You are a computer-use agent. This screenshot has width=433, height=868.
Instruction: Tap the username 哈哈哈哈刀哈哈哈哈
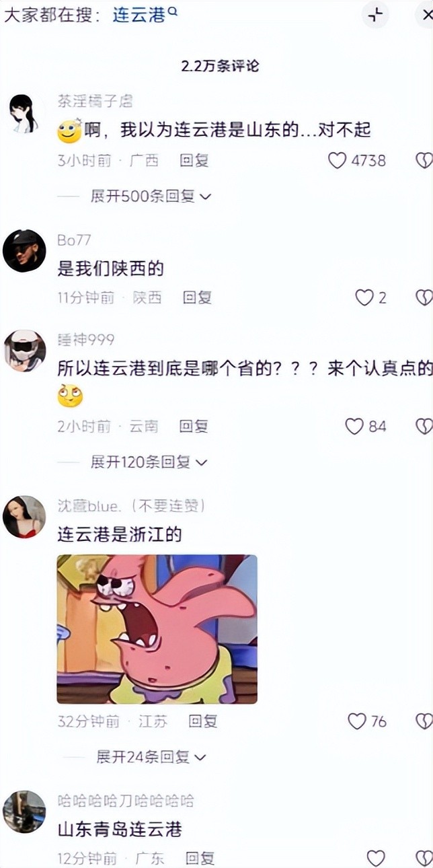click(x=126, y=801)
